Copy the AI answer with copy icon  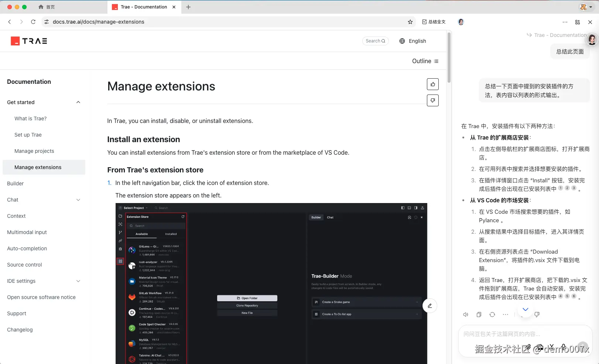[479, 315]
